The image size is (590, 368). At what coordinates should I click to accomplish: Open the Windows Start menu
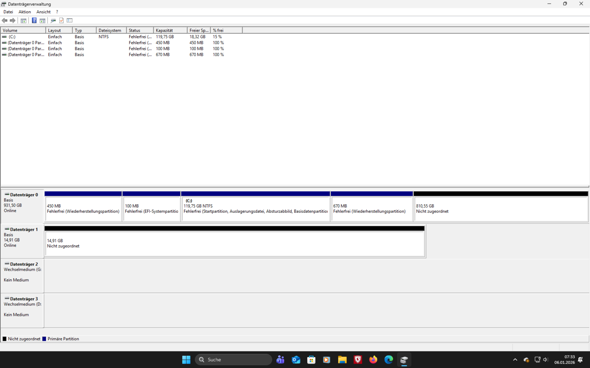pos(186,360)
